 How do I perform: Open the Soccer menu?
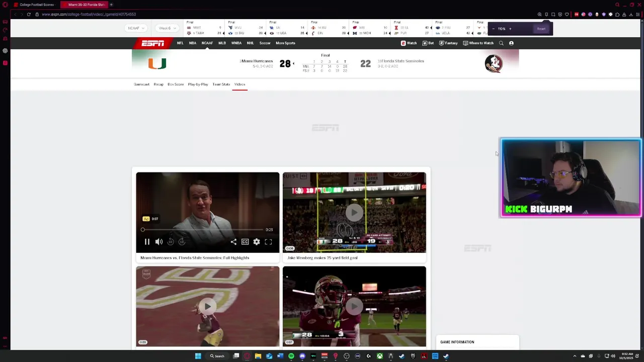point(265,43)
